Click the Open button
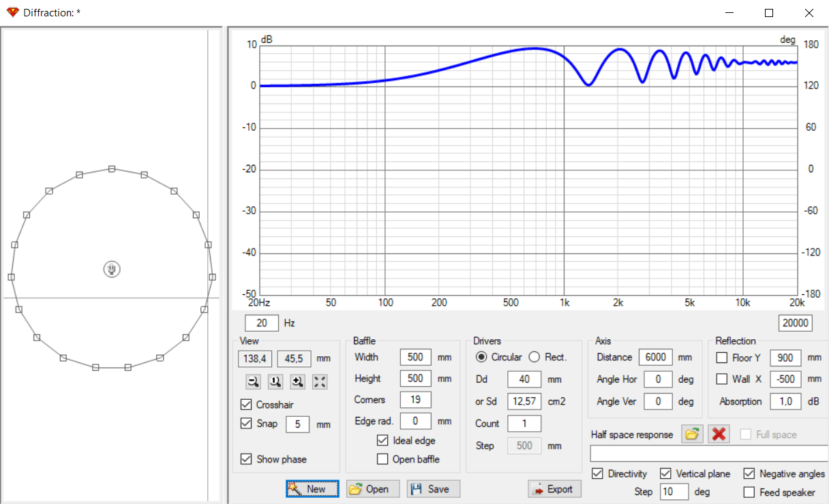The image size is (829, 504). tap(373, 489)
